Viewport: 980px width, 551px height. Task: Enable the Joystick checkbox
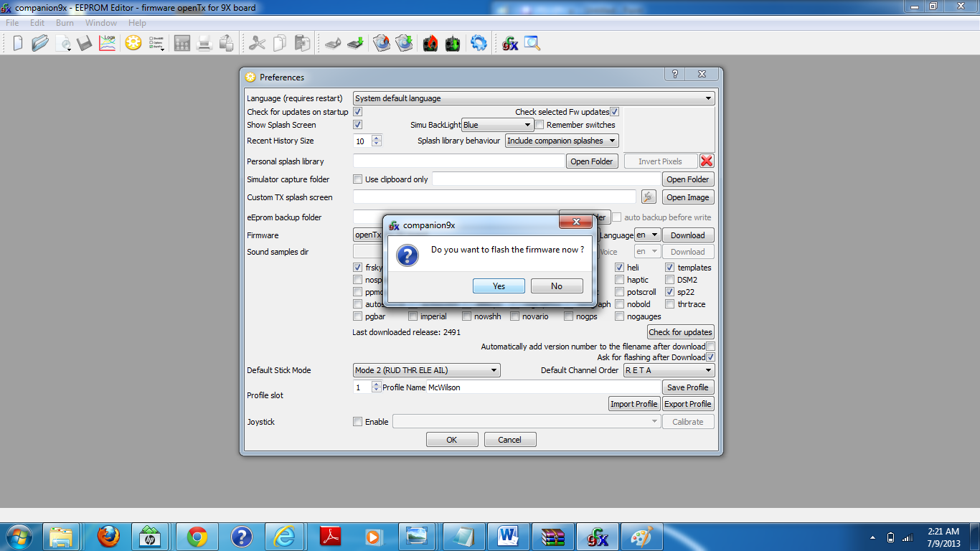(357, 422)
